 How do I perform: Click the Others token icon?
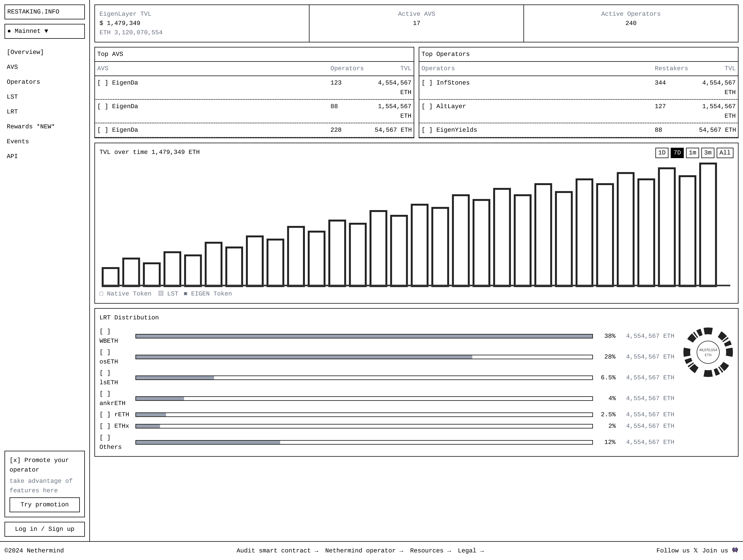click(x=105, y=438)
